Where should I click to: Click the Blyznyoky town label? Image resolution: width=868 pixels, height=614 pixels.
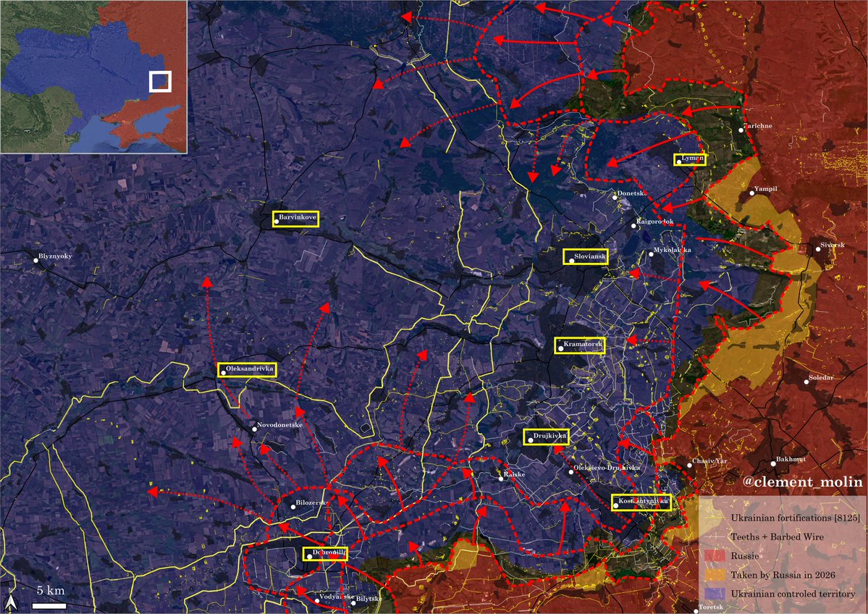pyautogui.click(x=55, y=257)
